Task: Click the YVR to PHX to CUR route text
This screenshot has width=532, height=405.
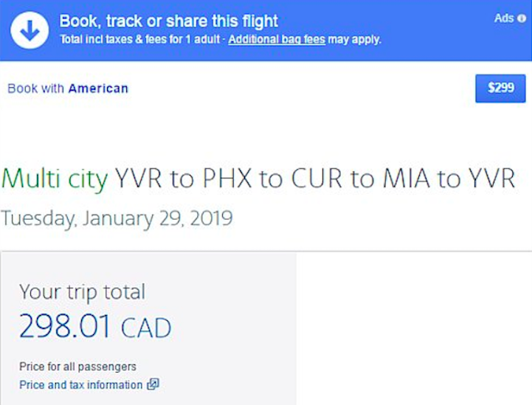Action: pyautogui.click(x=228, y=179)
